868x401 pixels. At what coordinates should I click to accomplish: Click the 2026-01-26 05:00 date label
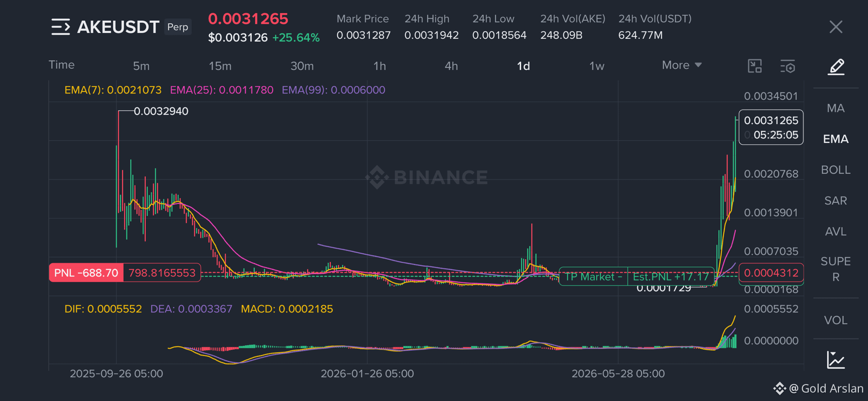coord(367,374)
